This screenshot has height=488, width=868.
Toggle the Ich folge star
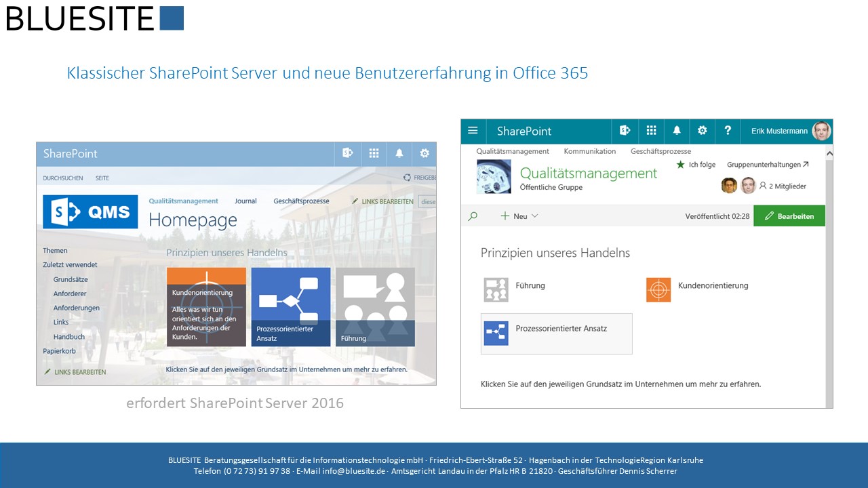[681, 165]
